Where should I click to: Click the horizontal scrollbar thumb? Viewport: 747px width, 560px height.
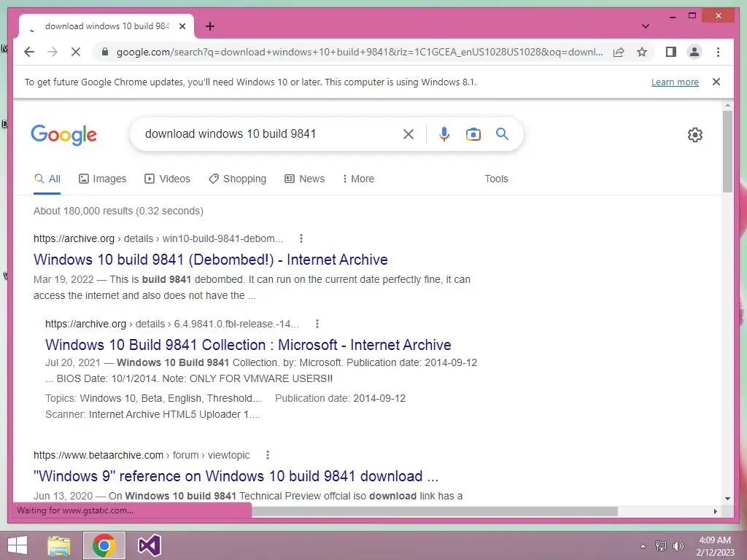coord(435,511)
